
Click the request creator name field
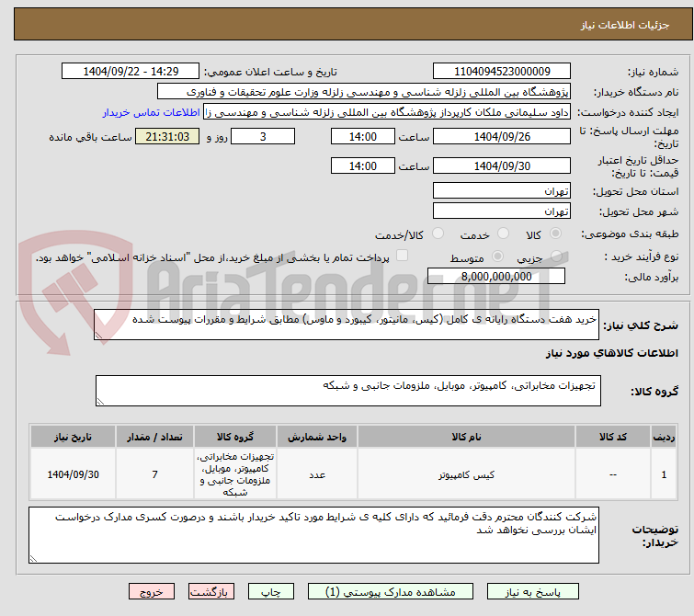[387, 112]
